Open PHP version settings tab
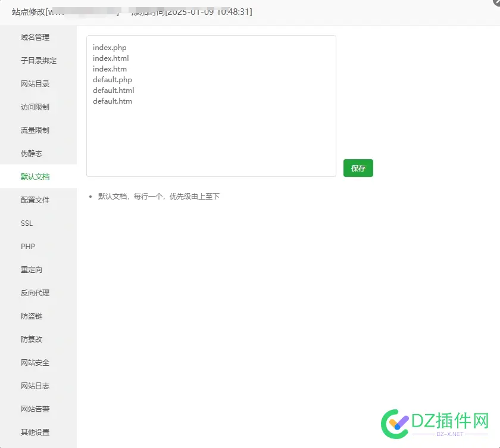The height and width of the screenshot is (448, 500). [x=28, y=247]
